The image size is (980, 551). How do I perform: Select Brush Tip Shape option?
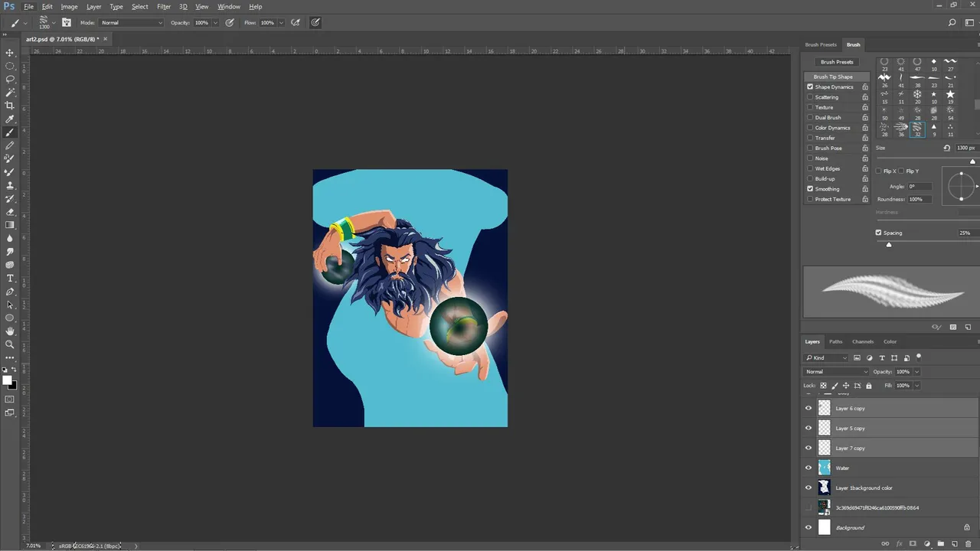click(x=837, y=77)
